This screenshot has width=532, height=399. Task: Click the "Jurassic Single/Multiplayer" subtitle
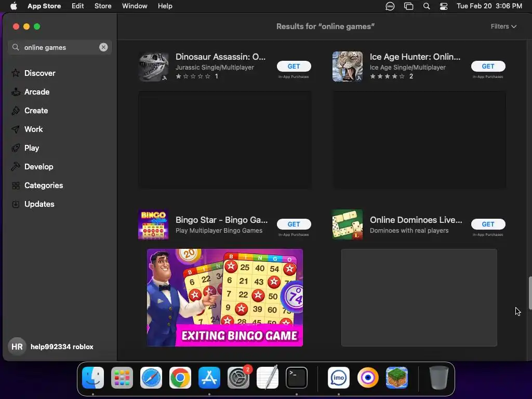[215, 67]
